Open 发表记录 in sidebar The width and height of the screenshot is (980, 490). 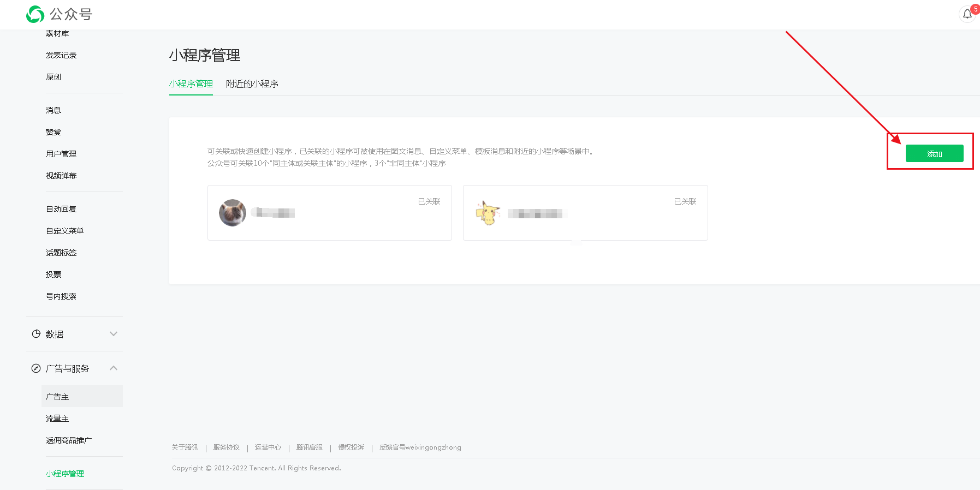pos(61,55)
